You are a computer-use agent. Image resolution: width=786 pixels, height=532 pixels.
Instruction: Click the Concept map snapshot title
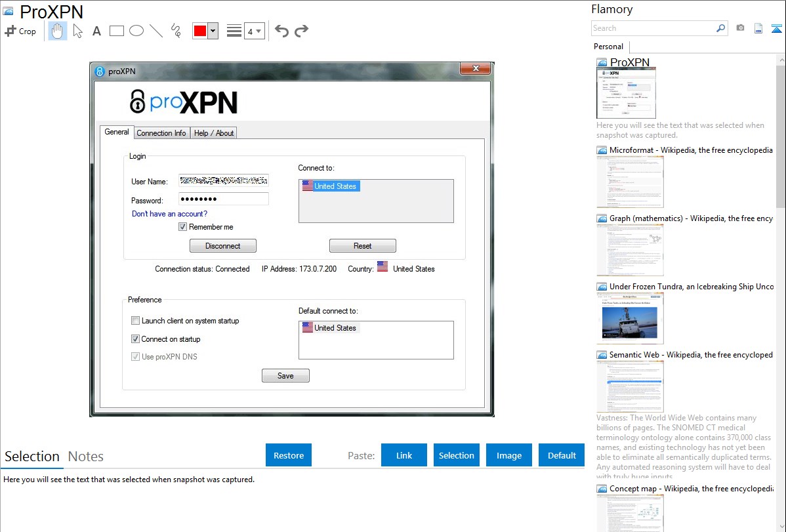(x=692, y=488)
